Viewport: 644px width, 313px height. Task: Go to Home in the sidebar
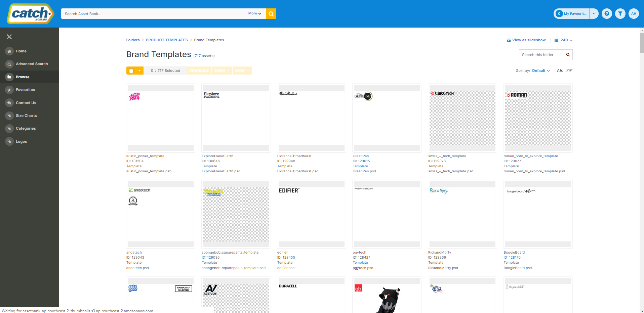21,51
